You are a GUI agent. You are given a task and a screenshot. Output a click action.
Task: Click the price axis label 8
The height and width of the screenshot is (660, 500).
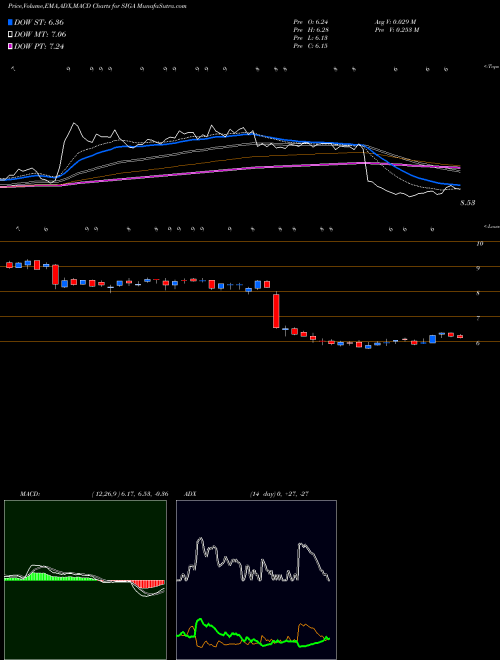[x=478, y=293]
